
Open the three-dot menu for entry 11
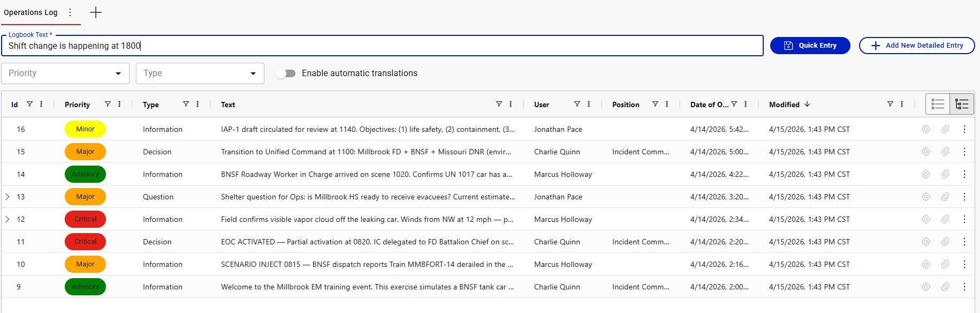pyautogui.click(x=964, y=242)
